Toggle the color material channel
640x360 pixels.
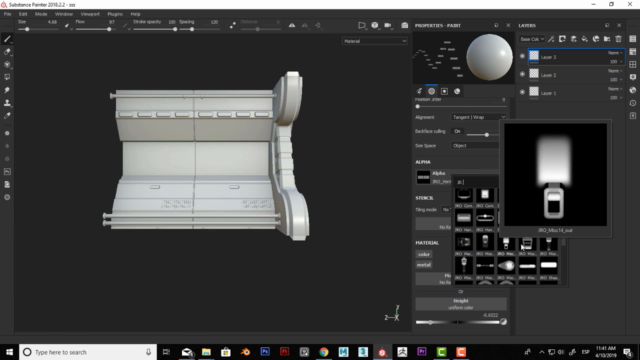(x=424, y=254)
